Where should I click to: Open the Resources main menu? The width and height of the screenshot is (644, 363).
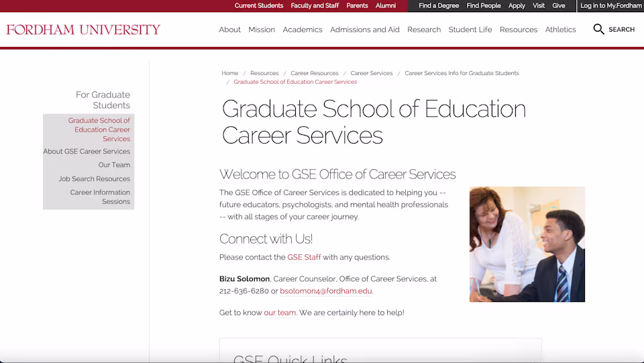tap(519, 30)
